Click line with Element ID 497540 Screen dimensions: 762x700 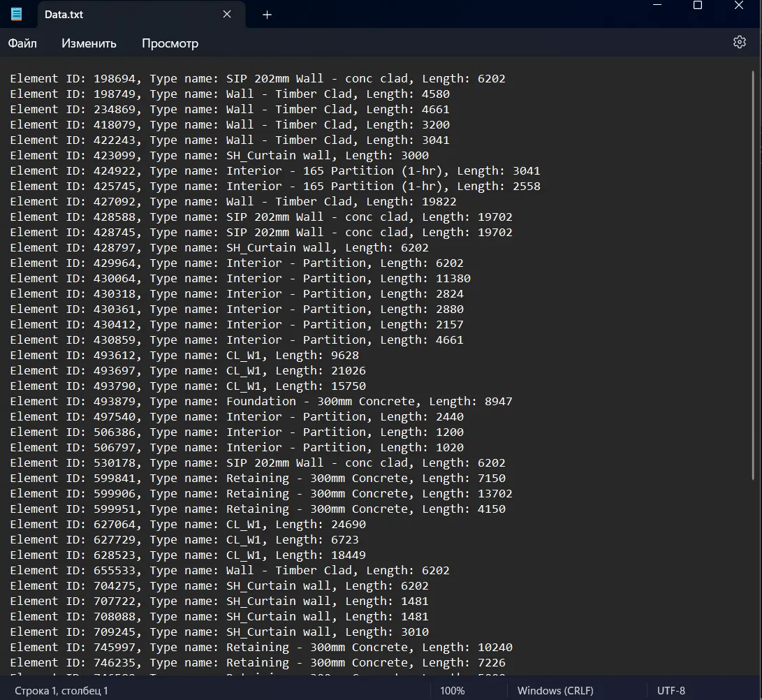(x=237, y=417)
